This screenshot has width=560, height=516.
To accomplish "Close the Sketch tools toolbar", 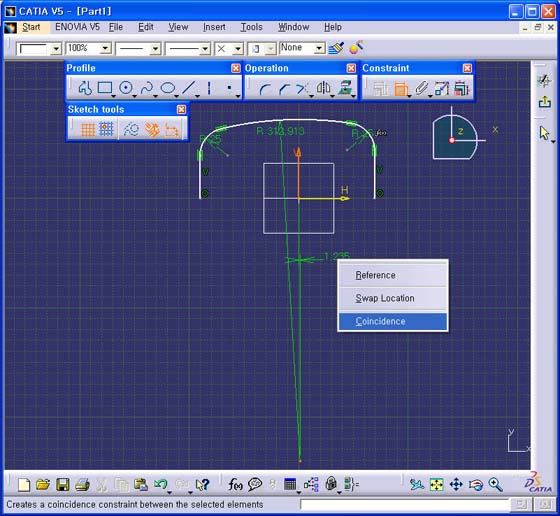I will [181, 110].
